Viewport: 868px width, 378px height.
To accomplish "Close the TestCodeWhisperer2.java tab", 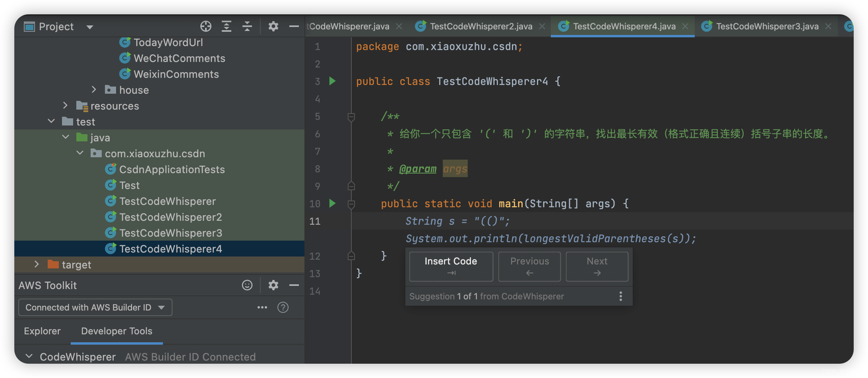I will click(542, 26).
